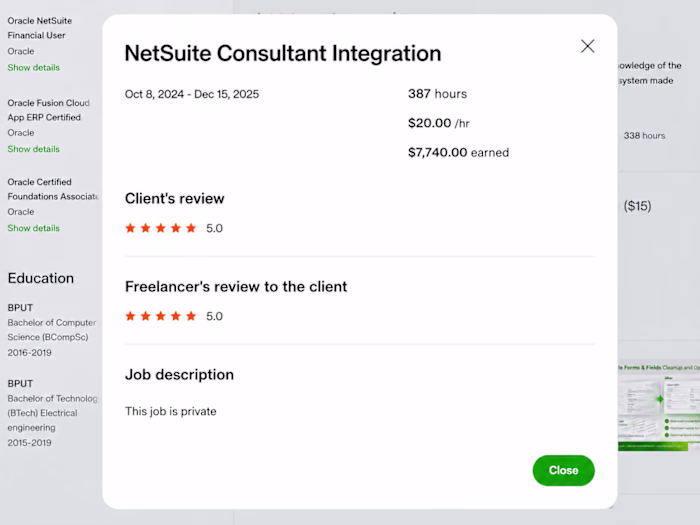Viewport: 700px width, 525px height.
Task: Open the portfolio thumbnail behind the dialog
Action: [x=659, y=405]
